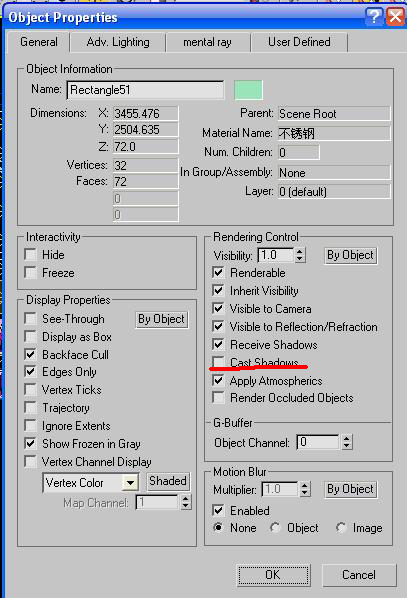Disable the Backface Cull checkbox

30,354
